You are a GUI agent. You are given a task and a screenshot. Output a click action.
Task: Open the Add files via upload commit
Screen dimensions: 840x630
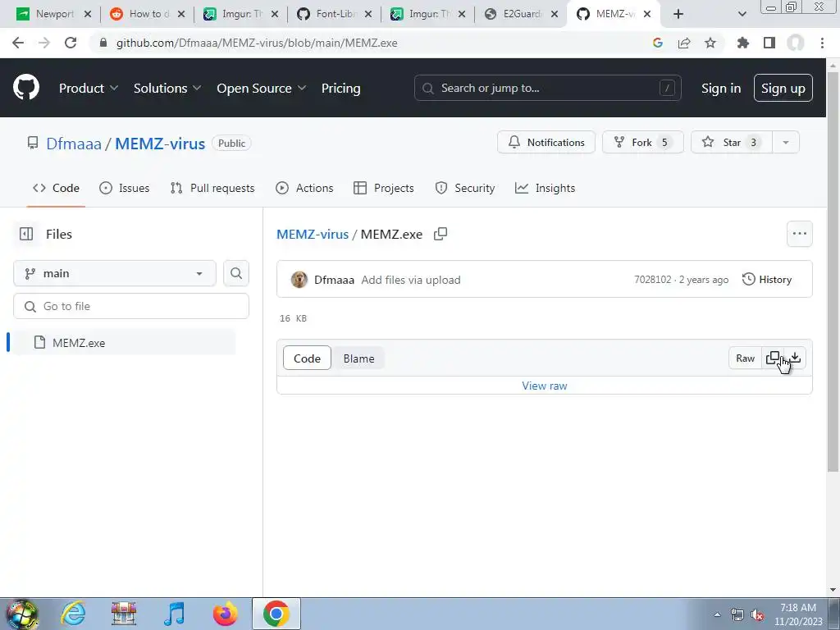click(x=411, y=280)
